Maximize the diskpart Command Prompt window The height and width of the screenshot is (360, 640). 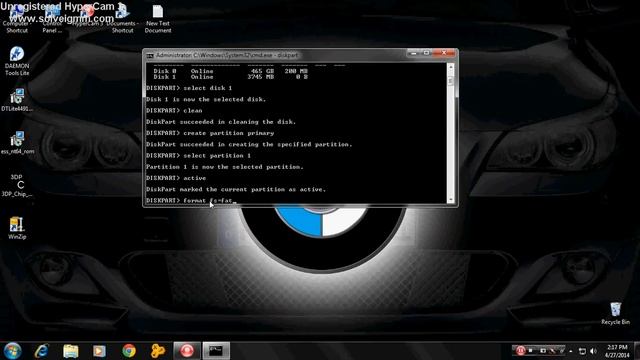point(426,53)
